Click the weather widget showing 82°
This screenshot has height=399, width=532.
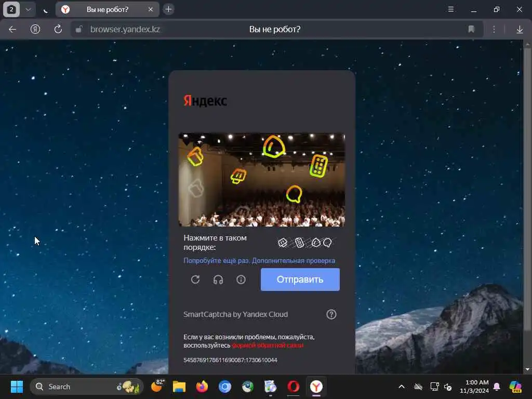click(157, 386)
